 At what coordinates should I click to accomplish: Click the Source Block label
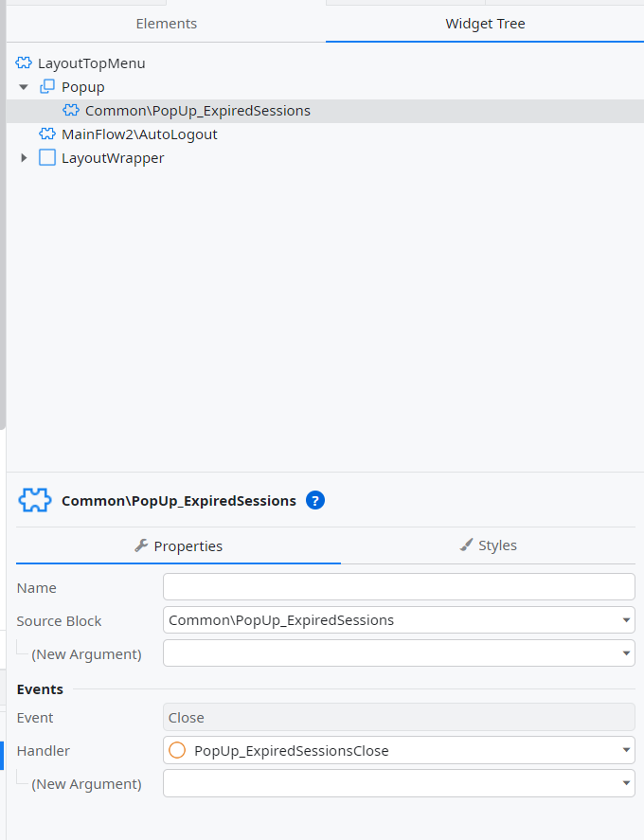point(59,621)
